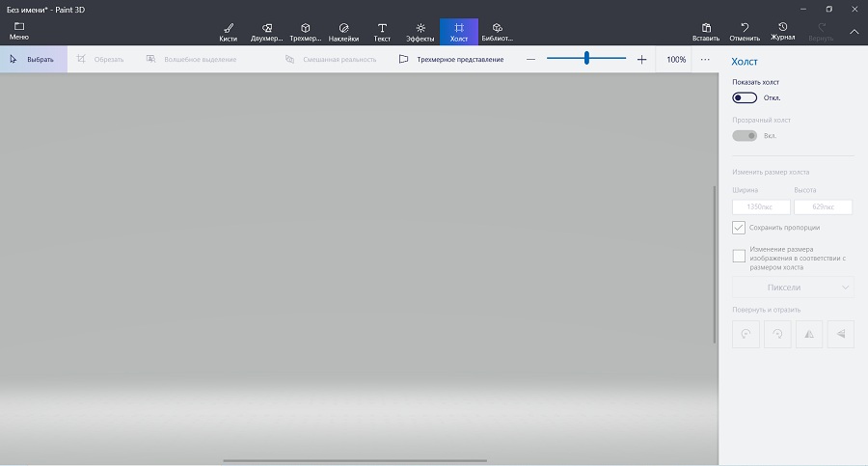Screen dimensions: 868x466
Task: Select the Текст (Text) tool
Action: [382, 32]
